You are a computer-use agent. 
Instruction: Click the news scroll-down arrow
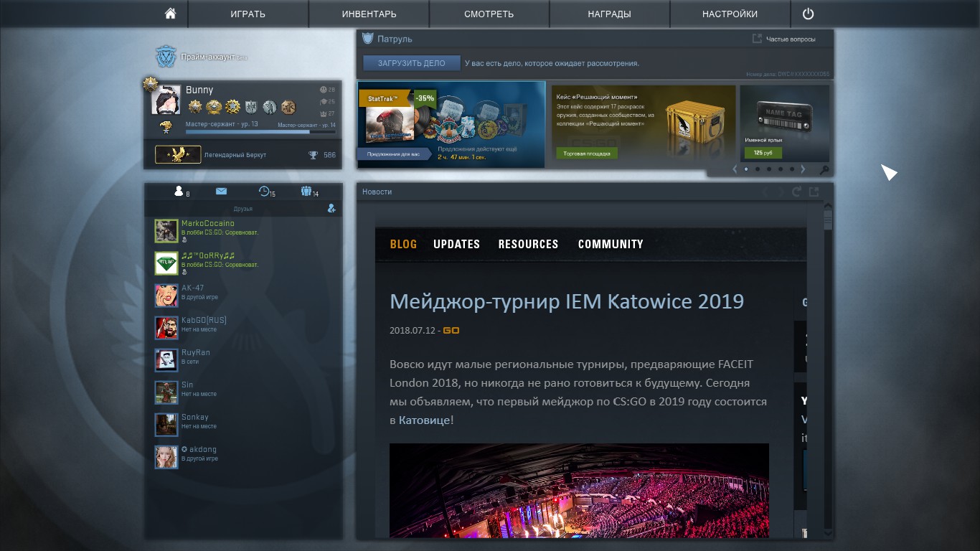(828, 533)
